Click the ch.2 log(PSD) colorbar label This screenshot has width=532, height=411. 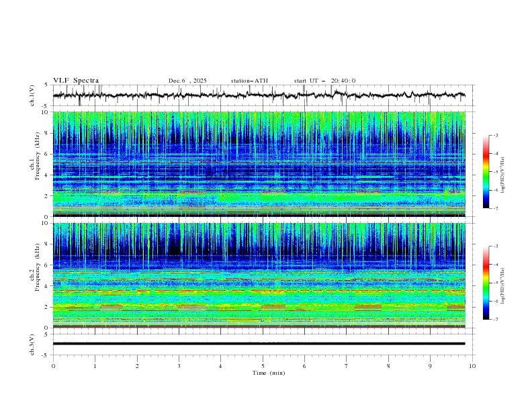(x=502, y=286)
